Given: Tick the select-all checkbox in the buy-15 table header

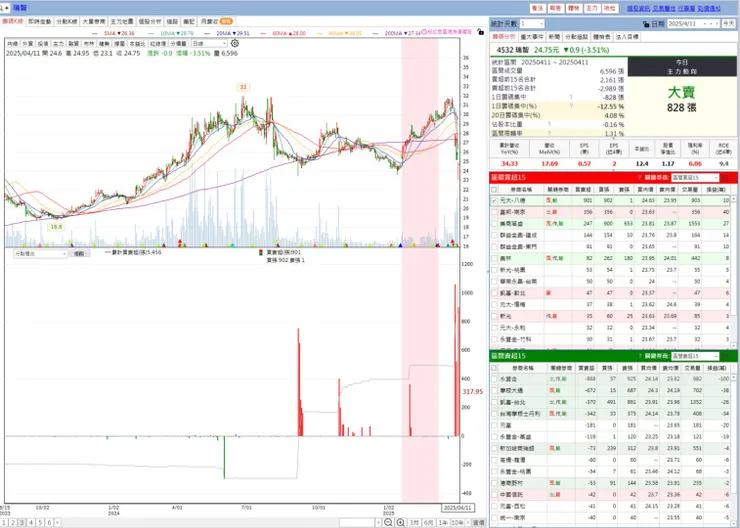Looking at the screenshot, I should [x=494, y=189].
